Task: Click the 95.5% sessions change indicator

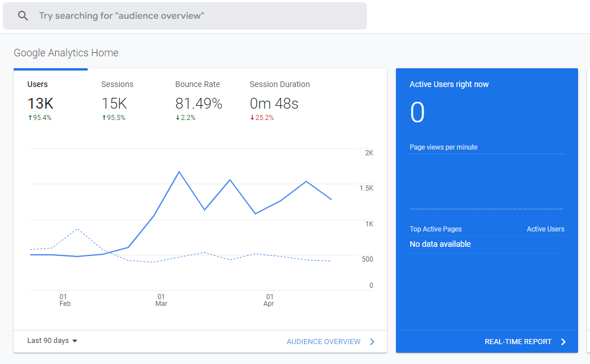Action: pyautogui.click(x=114, y=118)
